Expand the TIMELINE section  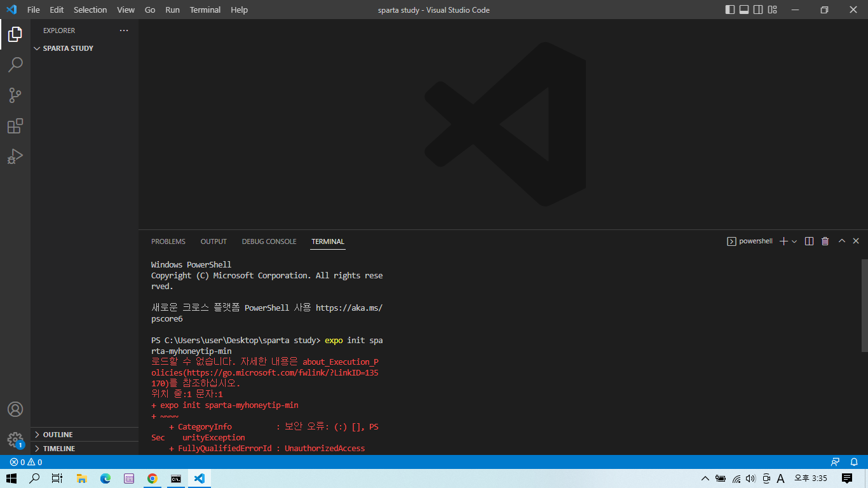pos(85,449)
